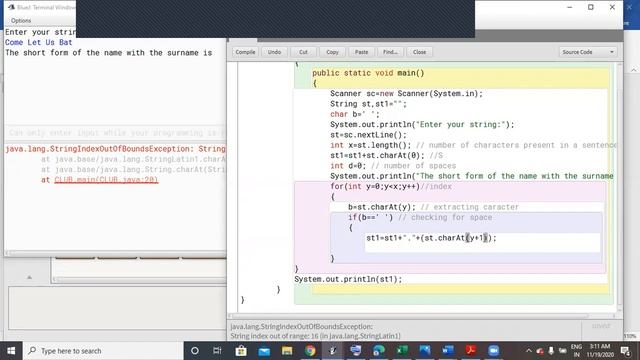640x360 pixels.
Task: Open the notification center icon
Action: click(625, 351)
